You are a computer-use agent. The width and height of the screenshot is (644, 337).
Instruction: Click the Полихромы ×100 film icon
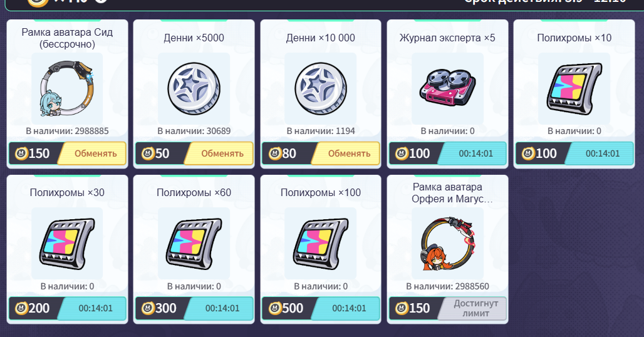click(320, 244)
